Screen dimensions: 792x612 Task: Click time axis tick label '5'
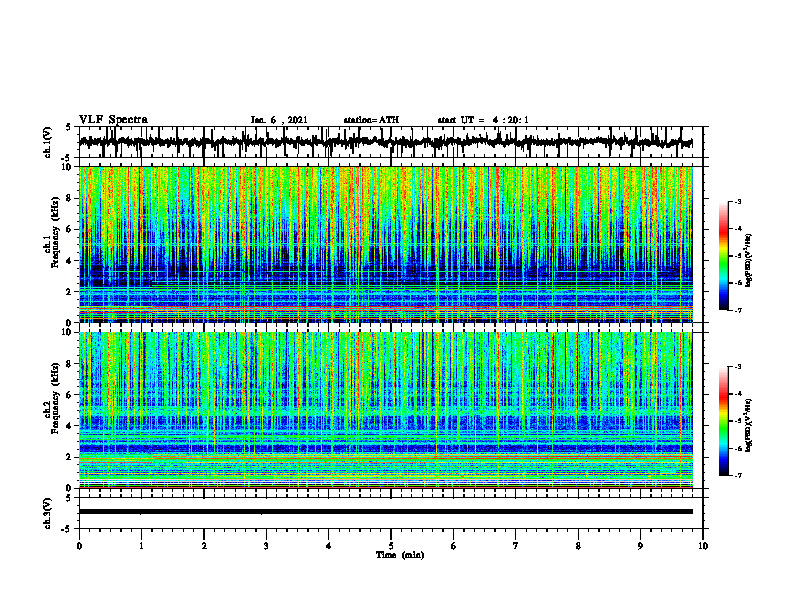pyautogui.click(x=391, y=546)
